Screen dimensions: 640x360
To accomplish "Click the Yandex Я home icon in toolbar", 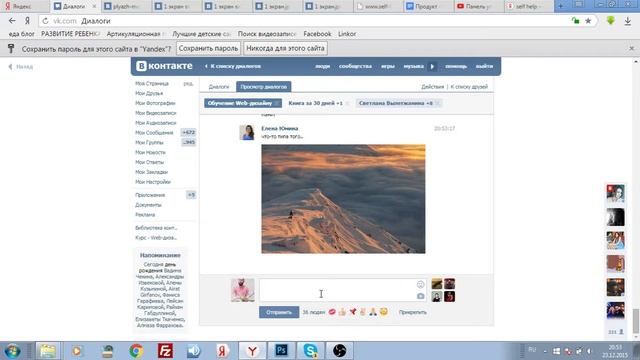I will [x=27, y=21].
